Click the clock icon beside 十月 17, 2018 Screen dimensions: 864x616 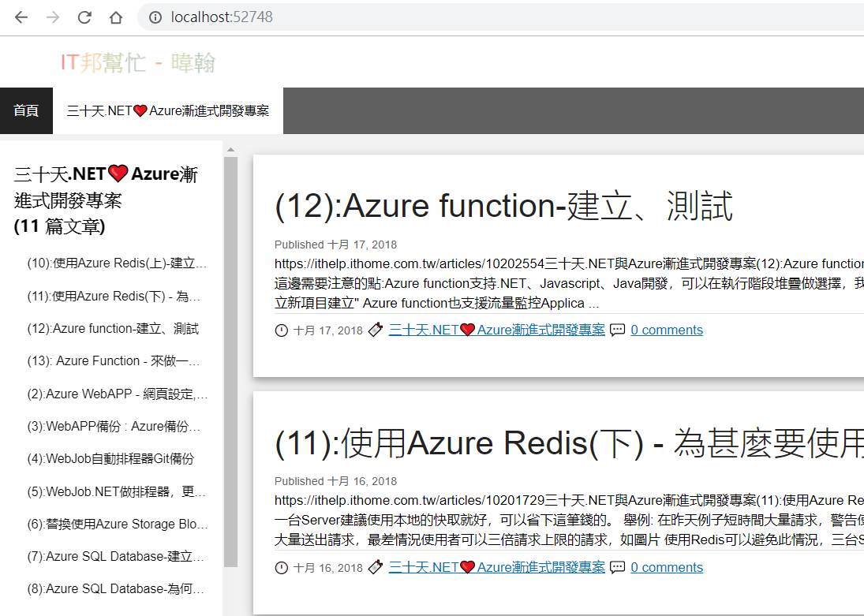click(x=282, y=330)
